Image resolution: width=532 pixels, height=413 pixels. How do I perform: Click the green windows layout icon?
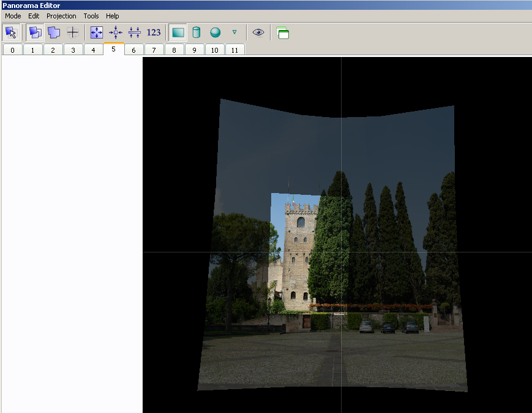point(283,33)
